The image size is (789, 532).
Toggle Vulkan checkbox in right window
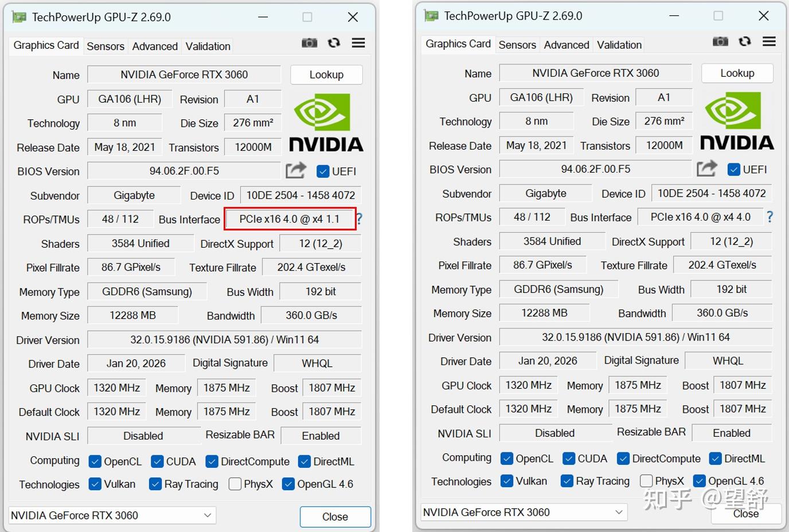click(507, 481)
